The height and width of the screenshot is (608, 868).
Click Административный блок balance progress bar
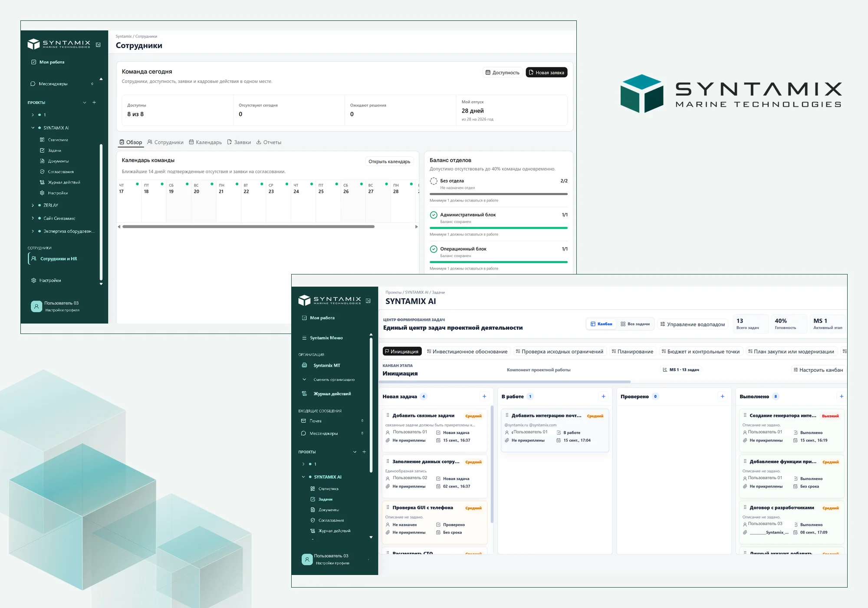point(499,228)
